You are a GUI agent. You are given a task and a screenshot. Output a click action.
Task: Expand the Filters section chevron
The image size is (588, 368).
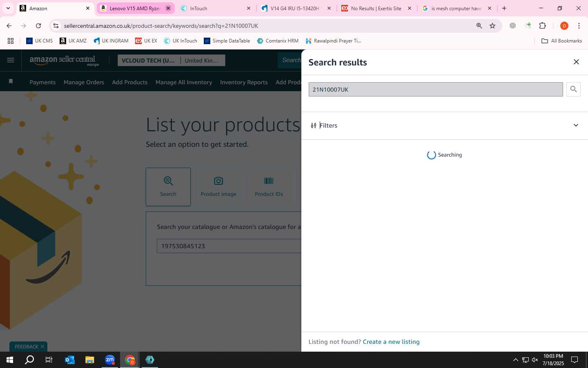576,126
